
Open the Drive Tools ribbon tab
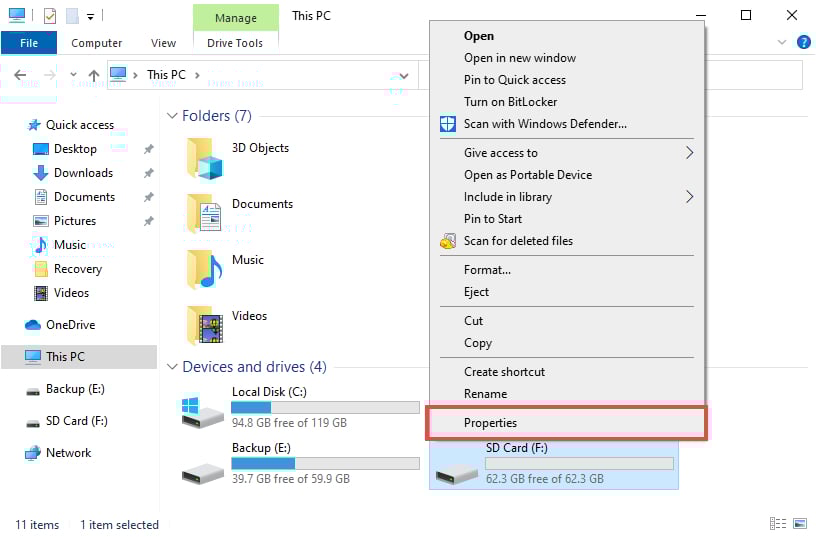(235, 43)
